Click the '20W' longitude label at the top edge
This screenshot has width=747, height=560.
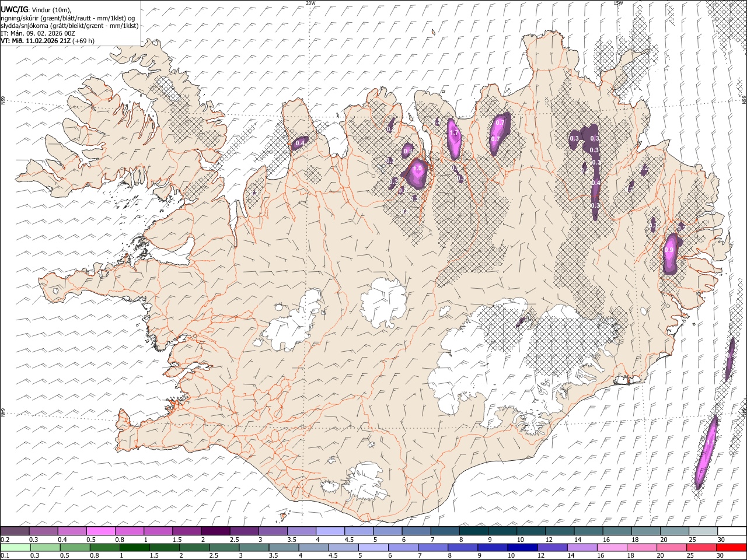pos(310,2)
